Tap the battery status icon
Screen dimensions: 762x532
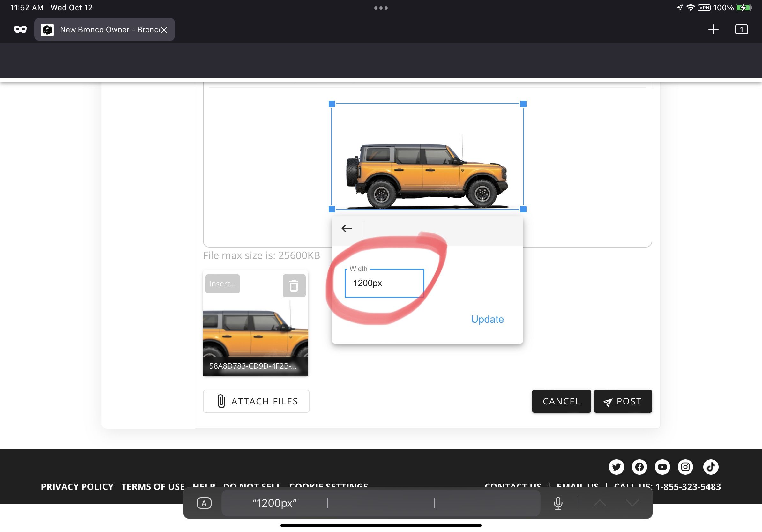pyautogui.click(x=744, y=8)
